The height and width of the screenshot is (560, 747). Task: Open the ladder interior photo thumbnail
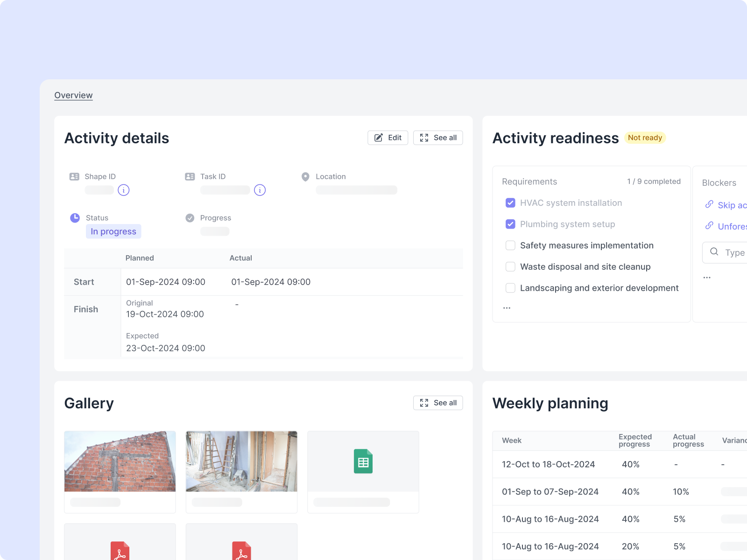click(241, 461)
